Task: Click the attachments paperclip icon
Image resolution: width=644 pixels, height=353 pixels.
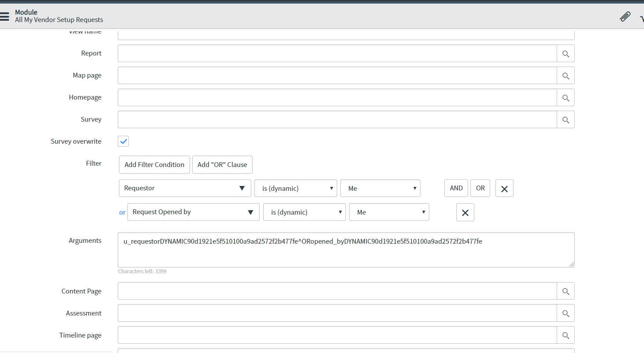Action: (625, 16)
